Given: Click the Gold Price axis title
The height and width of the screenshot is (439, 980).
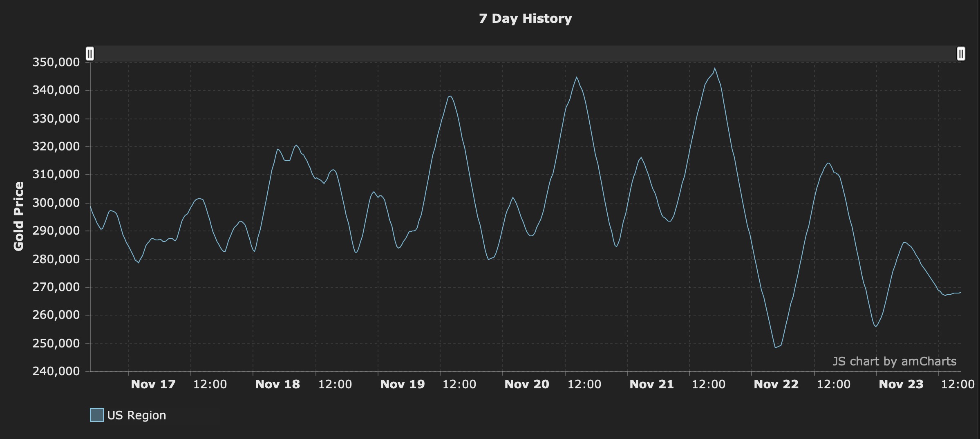Looking at the screenshot, I should tap(19, 216).
